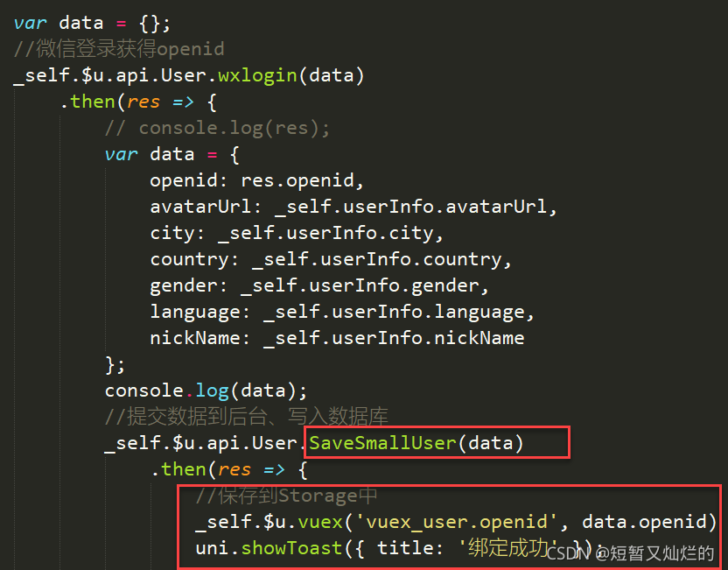Click the 'var data = {' line inside then

coord(171,154)
